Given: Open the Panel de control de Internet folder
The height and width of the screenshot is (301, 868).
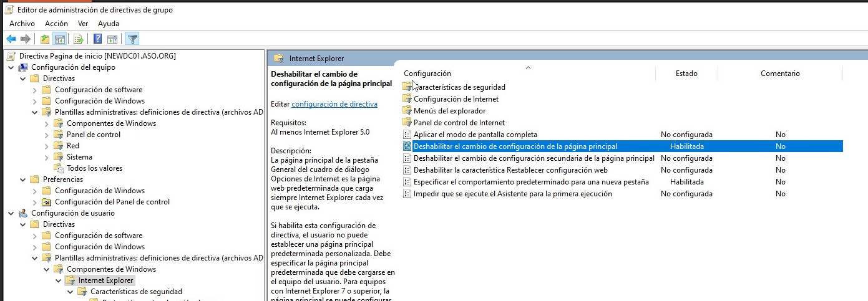Looking at the screenshot, I should pos(459,123).
